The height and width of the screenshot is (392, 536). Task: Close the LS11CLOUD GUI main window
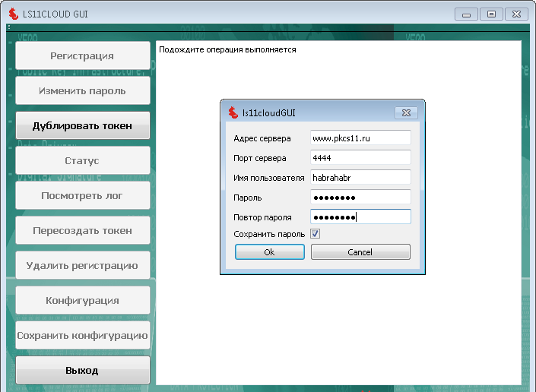516,14
